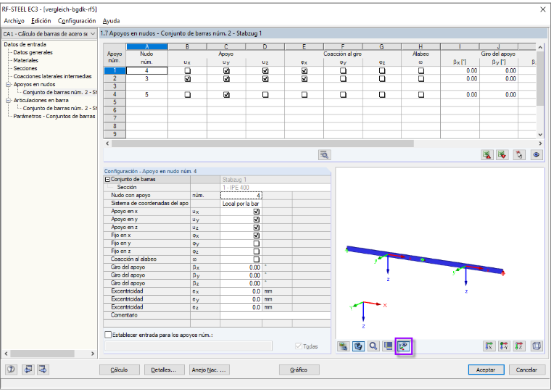Viewport: 551px width, 392px height.
Task: Click the table's up scroll arrow
Action: coord(540,47)
